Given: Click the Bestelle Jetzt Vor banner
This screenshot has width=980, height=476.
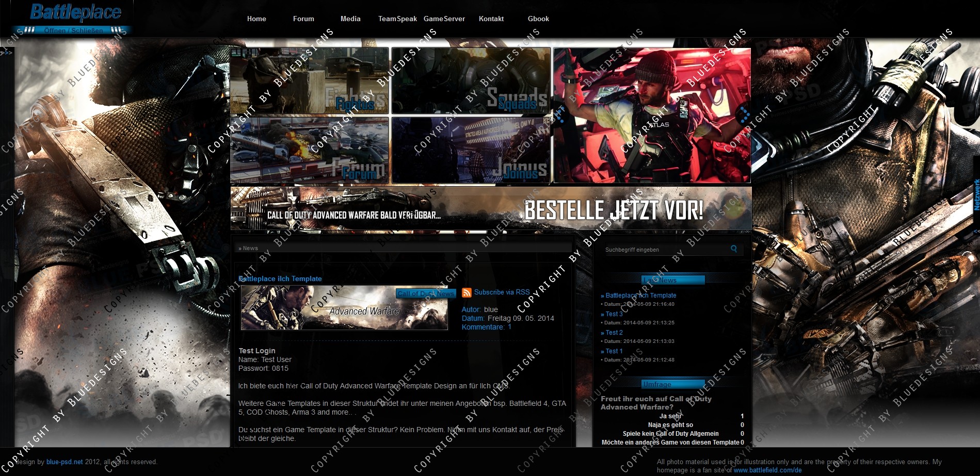Looking at the screenshot, I should [x=491, y=208].
